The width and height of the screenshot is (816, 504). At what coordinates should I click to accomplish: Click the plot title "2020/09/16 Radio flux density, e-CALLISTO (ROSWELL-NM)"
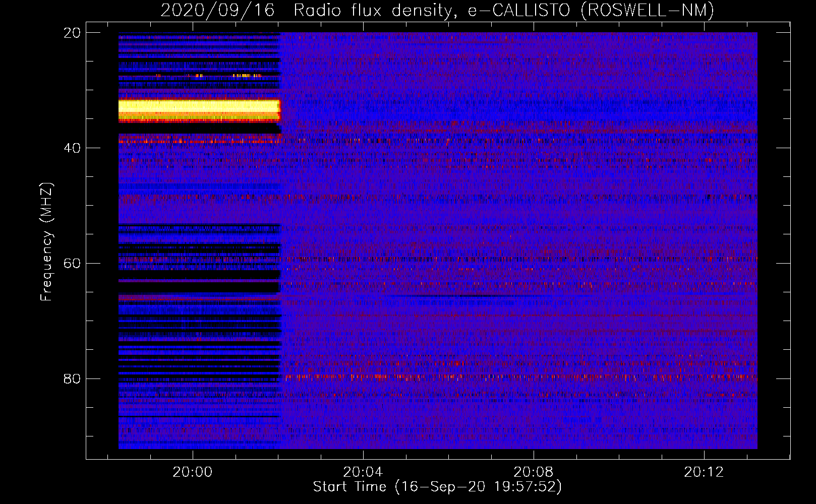pos(437,10)
